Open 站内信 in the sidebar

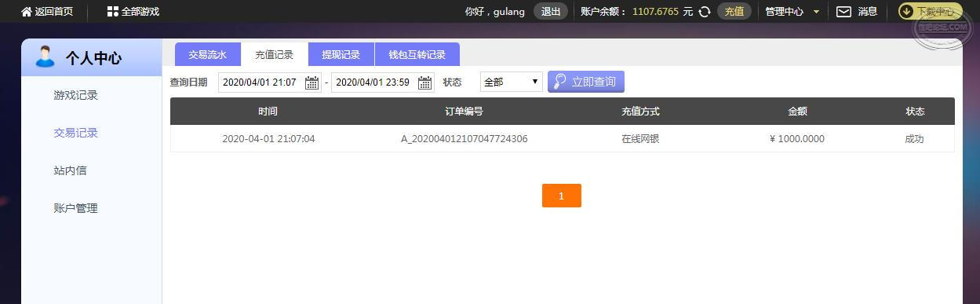(x=71, y=170)
